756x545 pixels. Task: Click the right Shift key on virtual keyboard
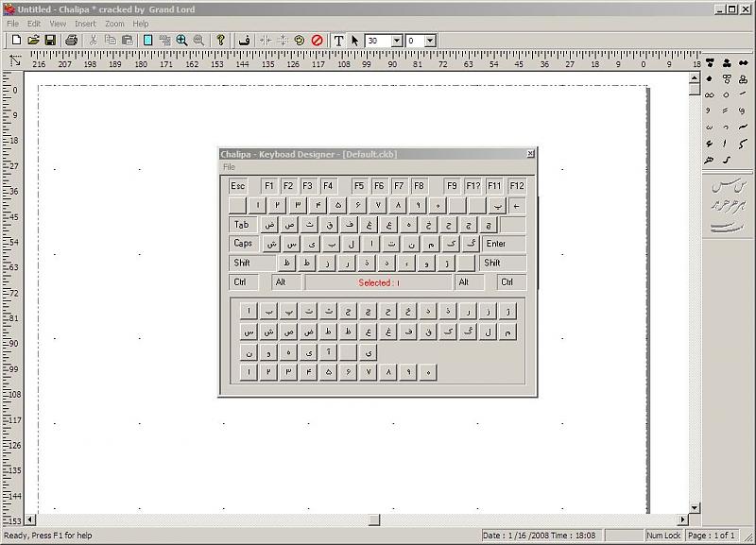pyautogui.click(x=503, y=264)
